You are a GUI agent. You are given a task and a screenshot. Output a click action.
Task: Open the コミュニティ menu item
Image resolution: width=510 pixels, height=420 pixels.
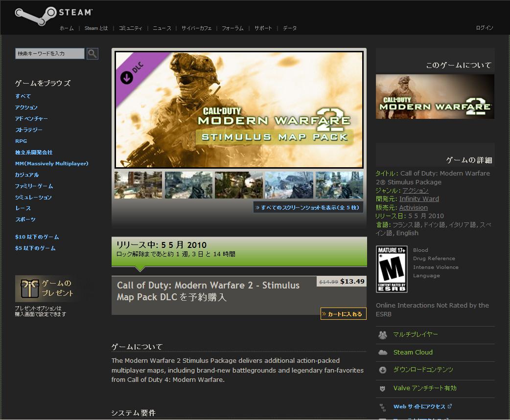click(130, 28)
